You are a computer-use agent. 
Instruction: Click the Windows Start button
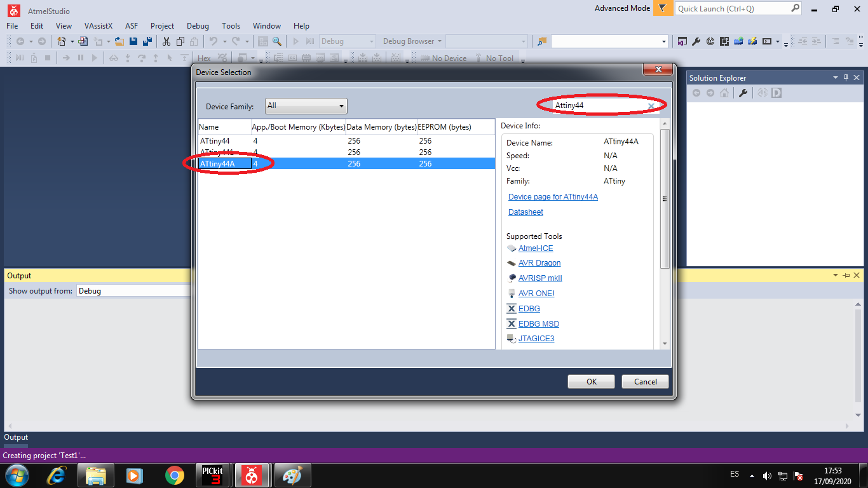(17, 475)
